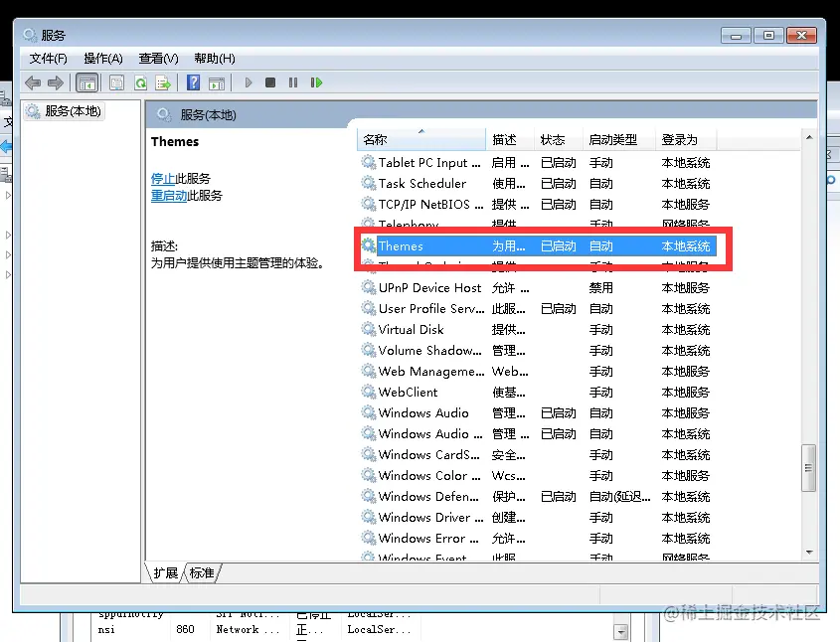Click gear icon of UPnP Device Host row

point(369,287)
